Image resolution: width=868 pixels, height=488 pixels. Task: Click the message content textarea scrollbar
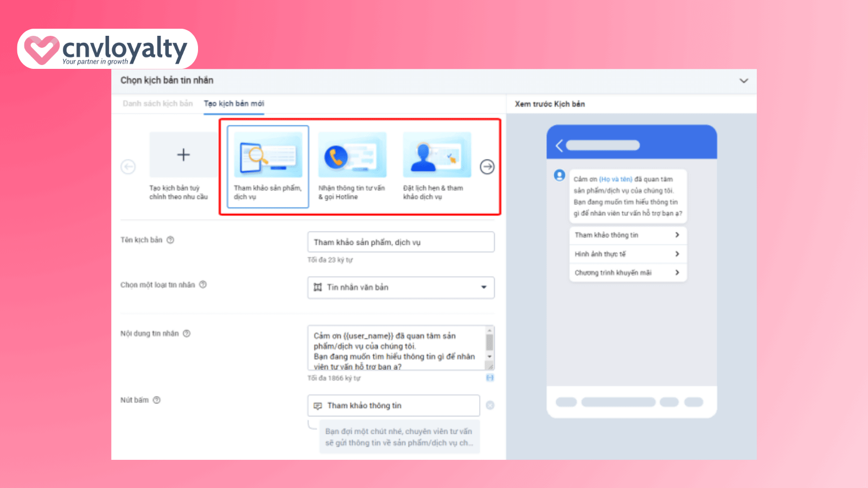[x=489, y=343]
